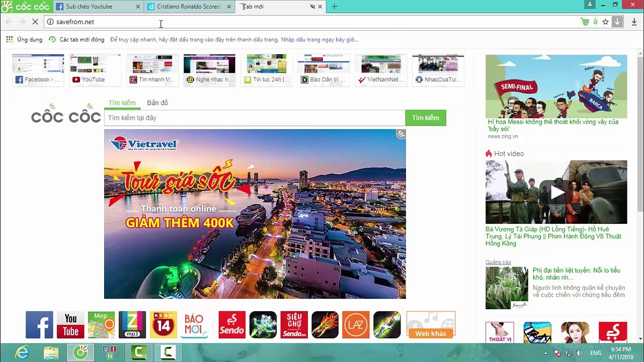Viewport: 644px width, 362px height.
Task: Open Các tab mới đóng list
Action: click(76, 39)
